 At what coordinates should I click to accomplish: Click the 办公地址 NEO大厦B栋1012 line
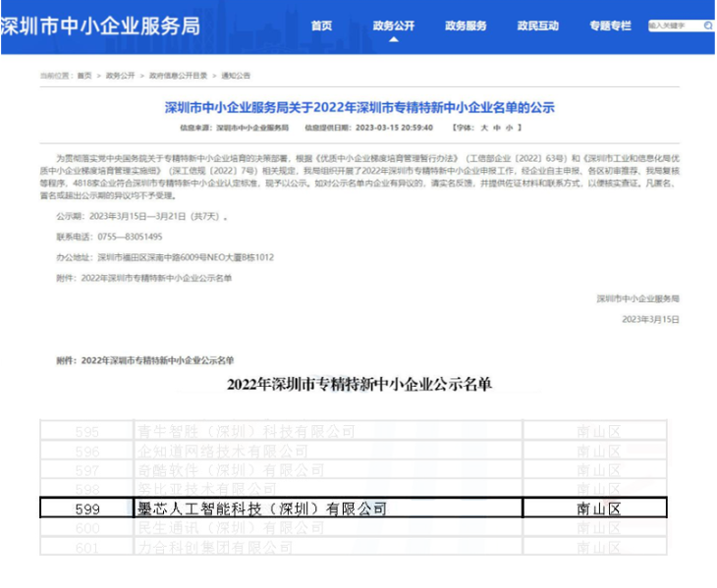165,257
